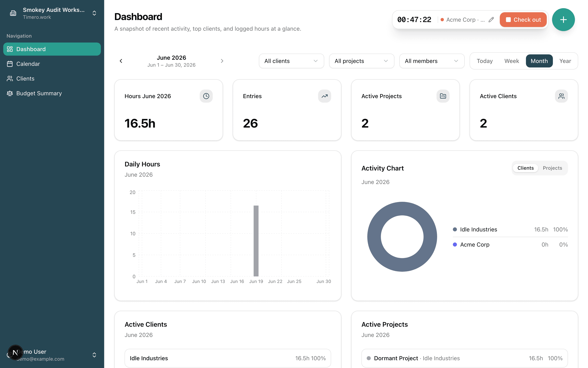Viewport: 588px width, 368px height.
Task: Click the Entries count 26
Action: [x=251, y=123]
